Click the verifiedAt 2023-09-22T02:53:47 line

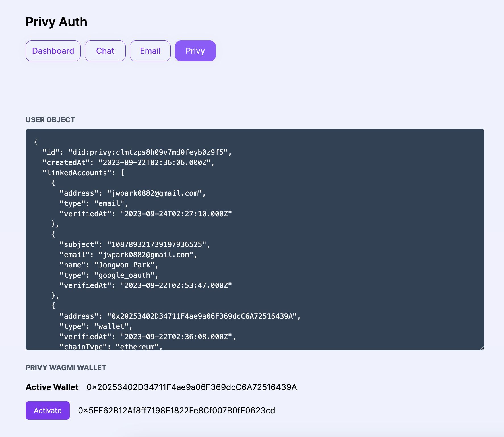146,285
